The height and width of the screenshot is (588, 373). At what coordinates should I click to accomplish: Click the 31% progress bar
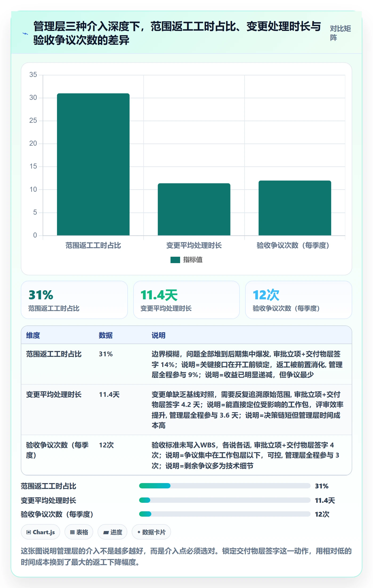tap(225, 486)
